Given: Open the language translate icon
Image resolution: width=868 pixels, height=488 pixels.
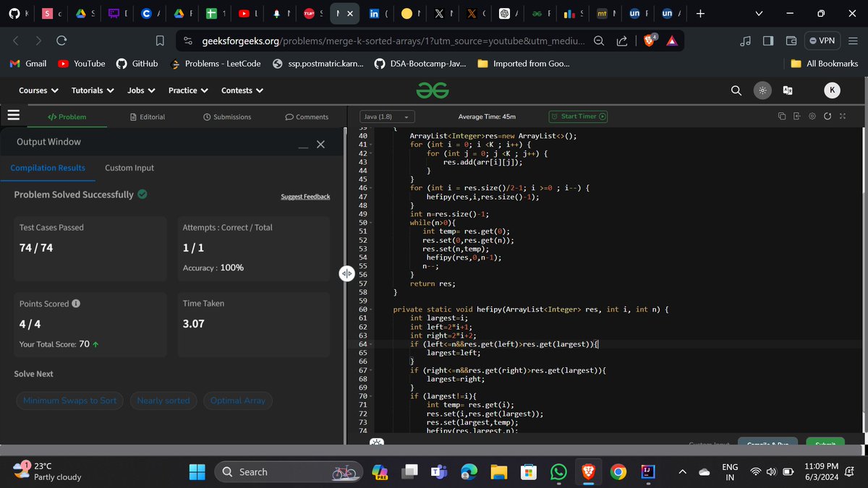Looking at the screenshot, I should point(787,90).
